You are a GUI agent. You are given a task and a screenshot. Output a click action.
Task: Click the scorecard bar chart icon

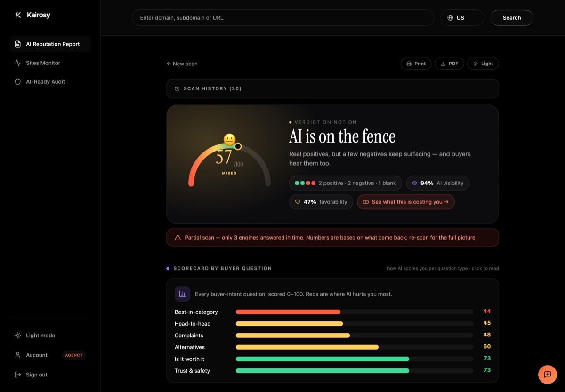click(183, 294)
